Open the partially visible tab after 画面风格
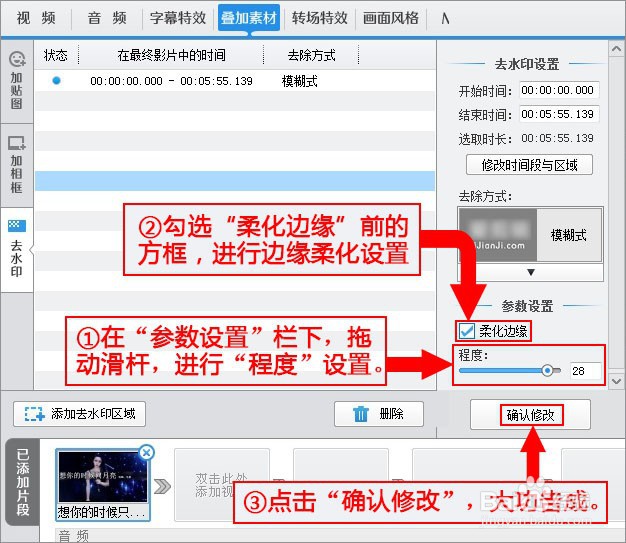This screenshot has width=626, height=543. click(x=446, y=18)
